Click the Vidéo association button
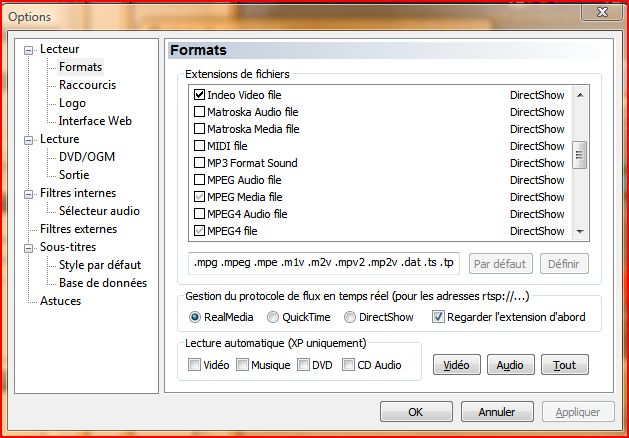629x438 pixels. pos(457,365)
